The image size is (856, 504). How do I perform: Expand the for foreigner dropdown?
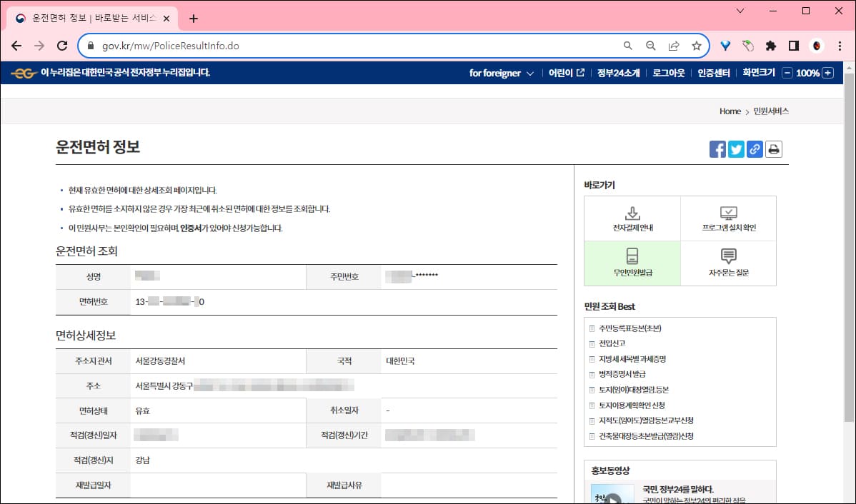pyautogui.click(x=501, y=73)
